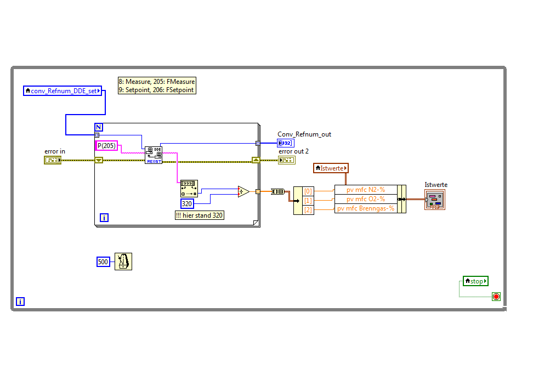
Task: Click the Istwerte cluster indicator terminal
Action: [434, 200]
